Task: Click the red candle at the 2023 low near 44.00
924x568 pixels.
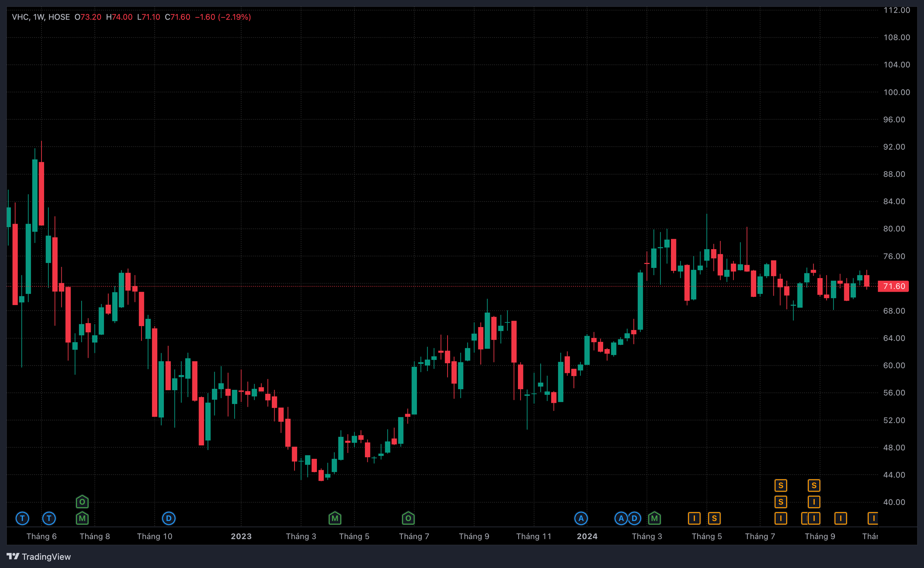Action: (x=321, y=475)
